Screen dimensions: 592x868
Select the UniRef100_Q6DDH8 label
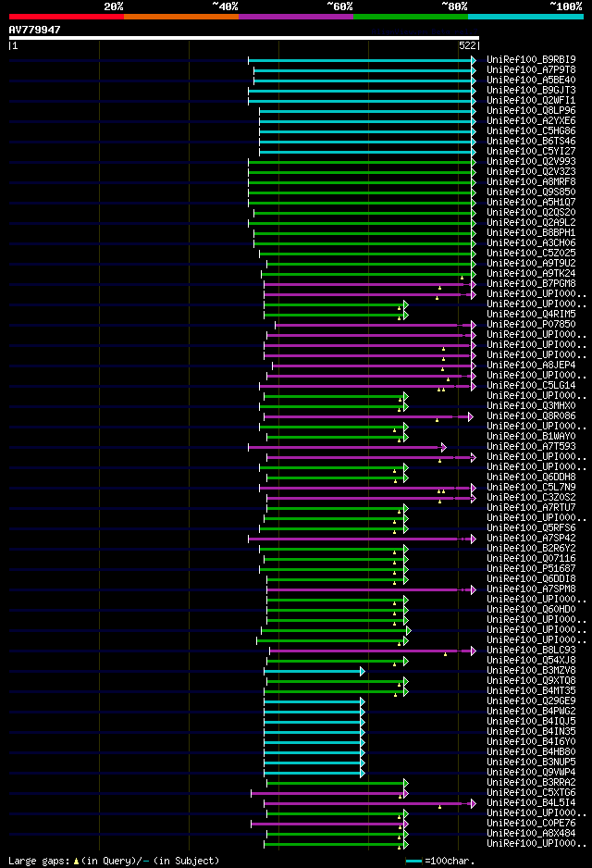(531, 477)
